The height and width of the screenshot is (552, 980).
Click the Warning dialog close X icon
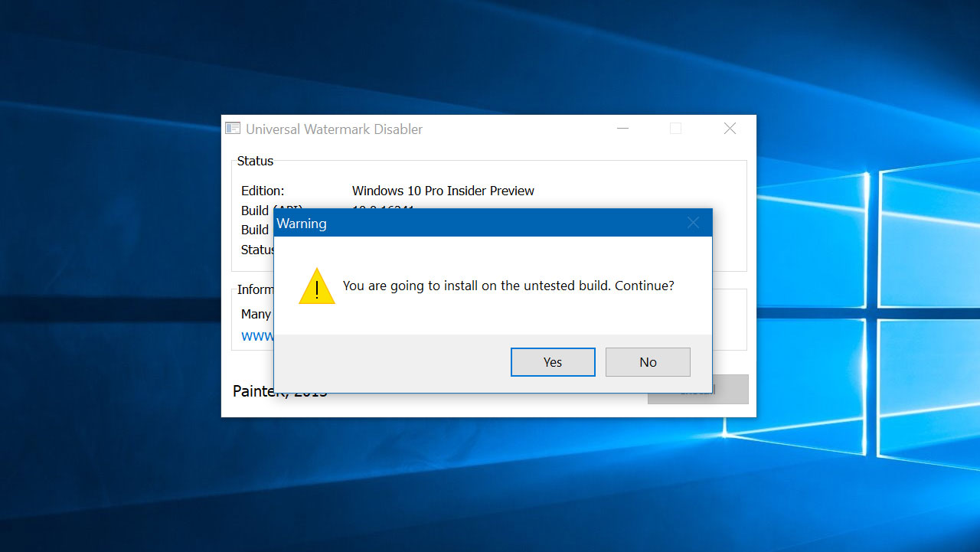pos(693,223)
